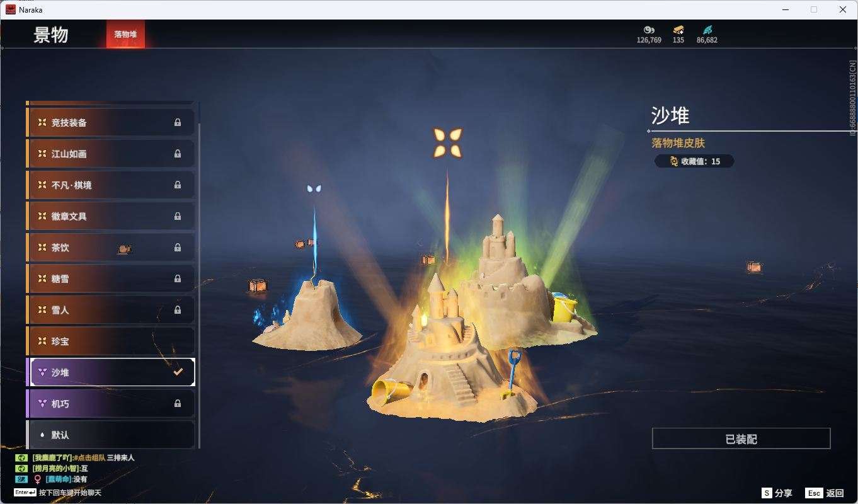Screen dimensions: 858x504
Task: Open the 落物堆 tab
Action: 125,34
